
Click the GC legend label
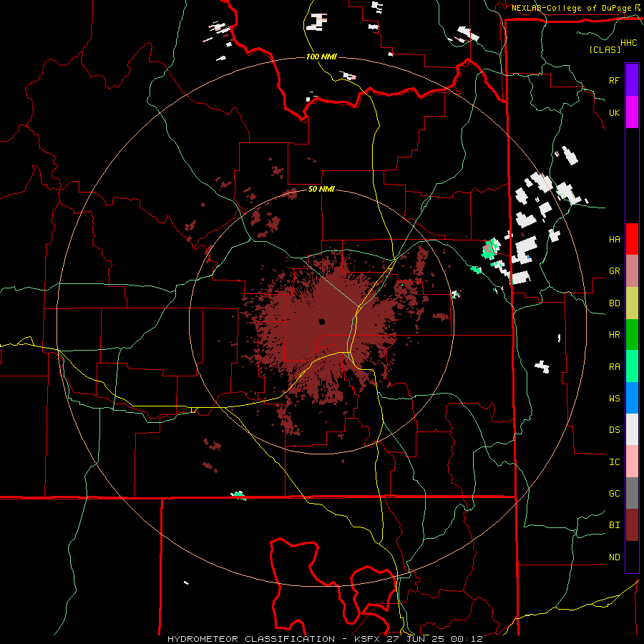615,494
